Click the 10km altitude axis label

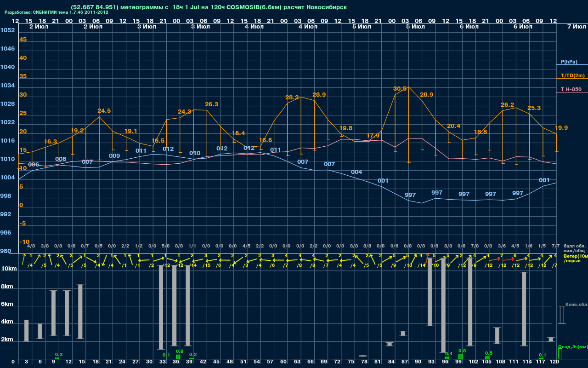[9, 269]
